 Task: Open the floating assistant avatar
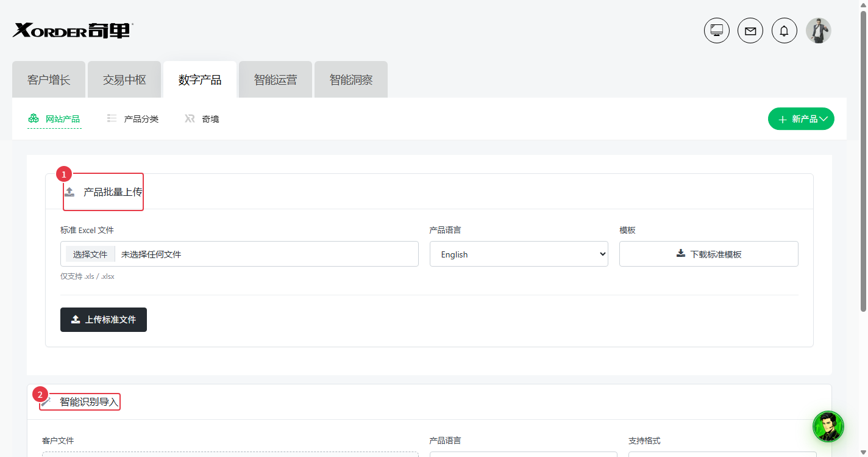(828, 426)
